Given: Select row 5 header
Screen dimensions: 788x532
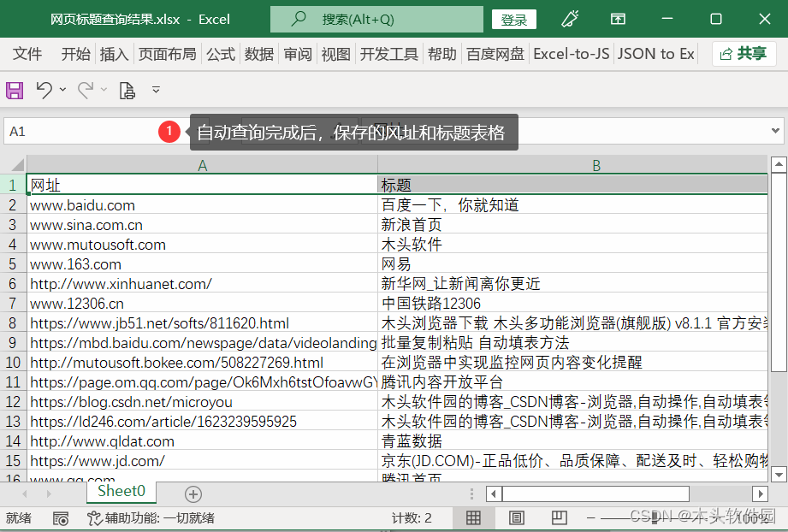Looking at the screenshot, I should 13,264.
